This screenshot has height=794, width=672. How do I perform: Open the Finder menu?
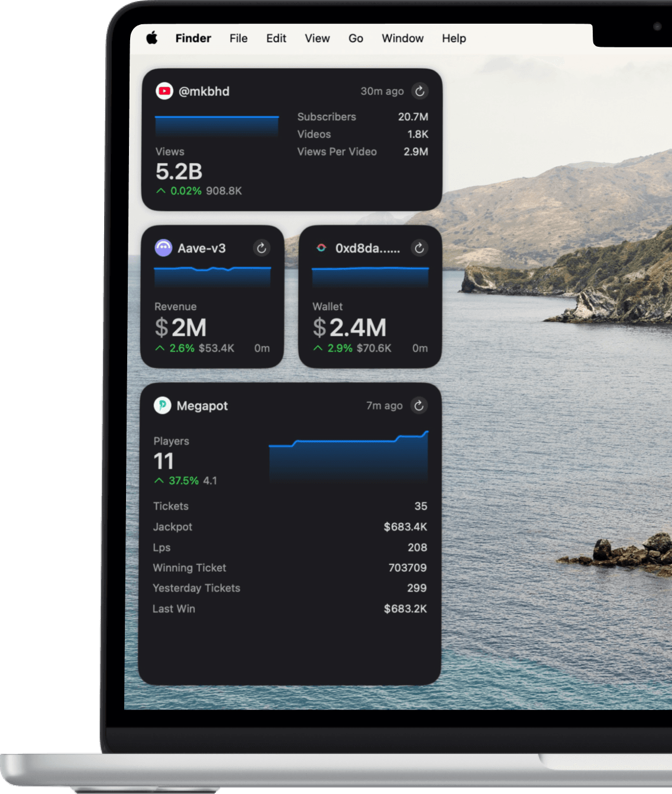click(193, 38)
